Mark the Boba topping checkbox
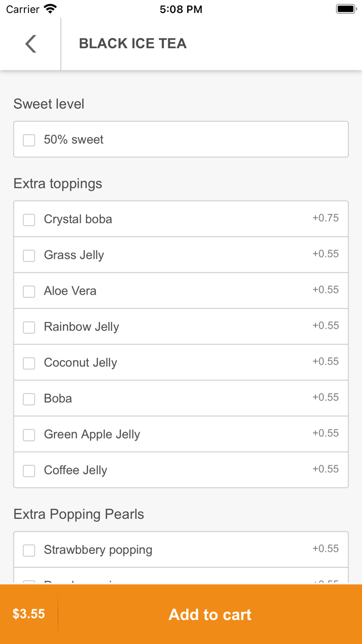Image resolution: width=362 pixels, height=644 pixels. pos(29,399)
